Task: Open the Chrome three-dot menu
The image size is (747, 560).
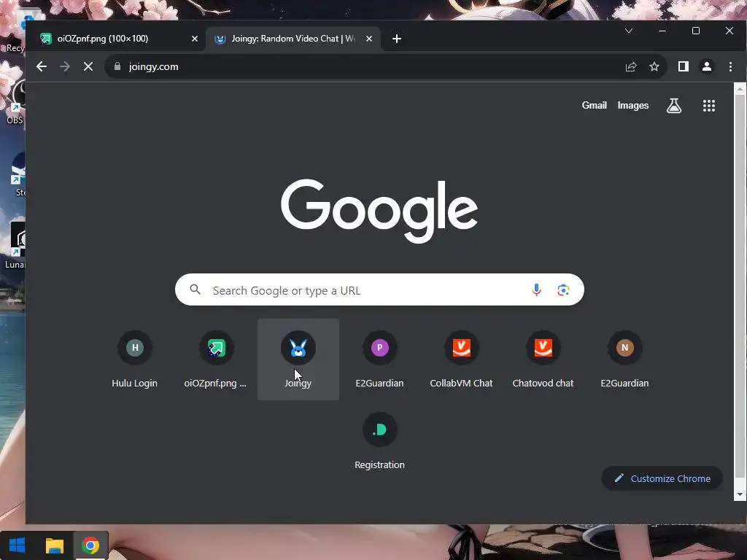Action: [x=730, y=66]
